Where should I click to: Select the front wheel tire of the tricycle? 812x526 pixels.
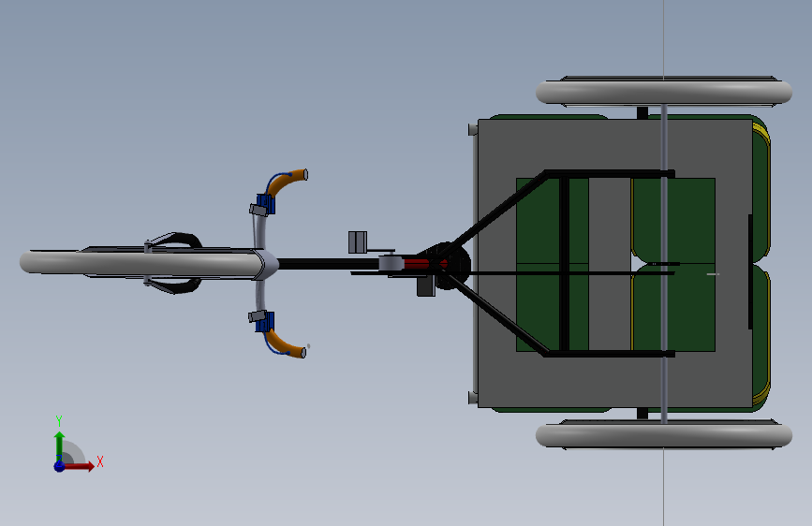140,263
